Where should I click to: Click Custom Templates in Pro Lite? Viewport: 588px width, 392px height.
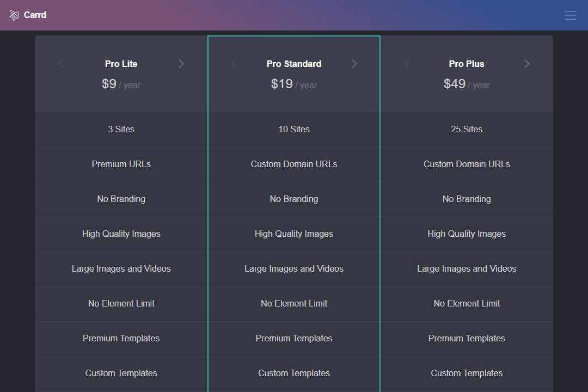click(x=121, y=373)
